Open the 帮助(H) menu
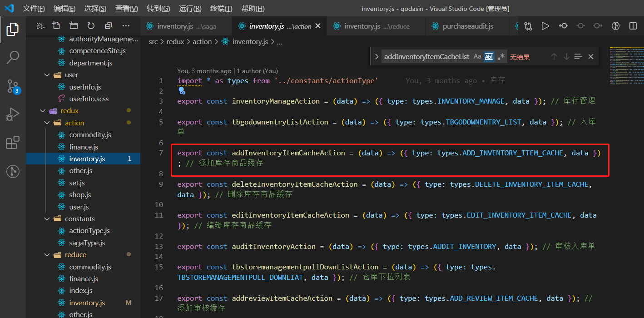Viewport: 644px width, 318px height. tap(253, 9)
